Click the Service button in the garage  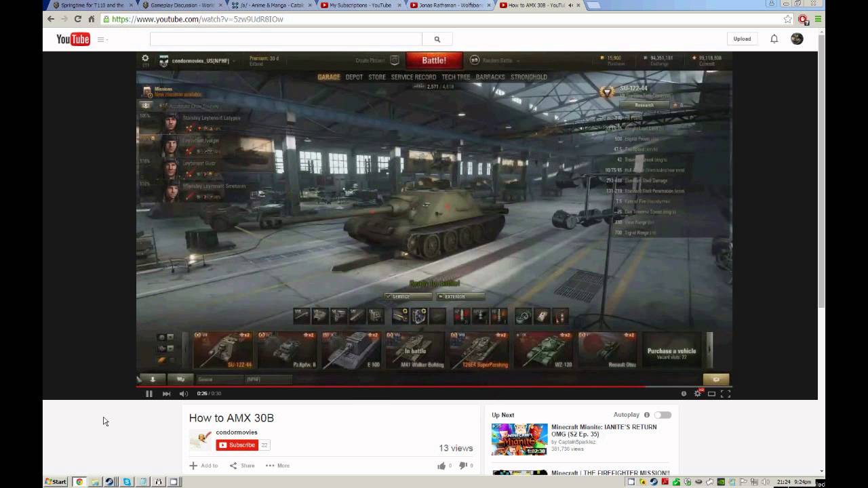tap(408, 296)
